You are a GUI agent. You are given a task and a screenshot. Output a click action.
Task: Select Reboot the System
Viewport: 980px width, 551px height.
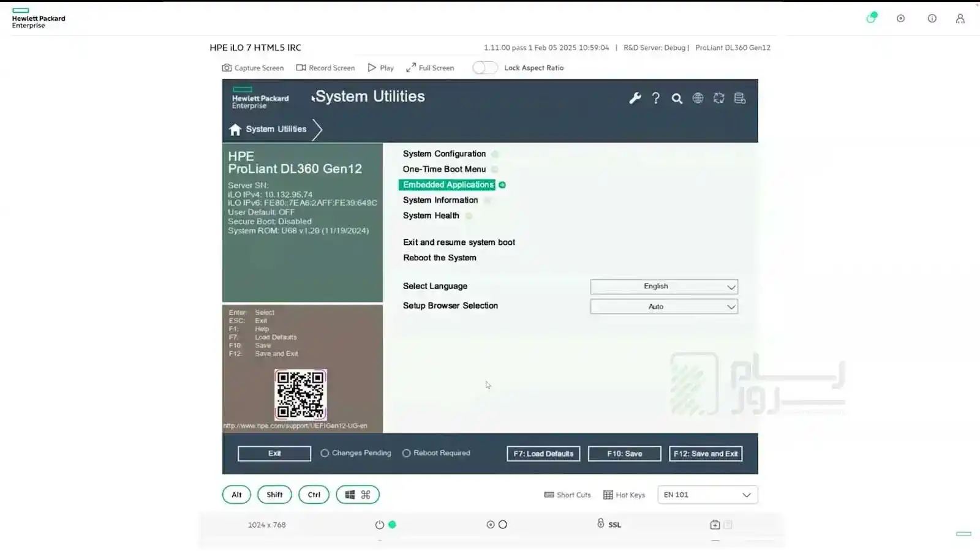click(440, 258)
